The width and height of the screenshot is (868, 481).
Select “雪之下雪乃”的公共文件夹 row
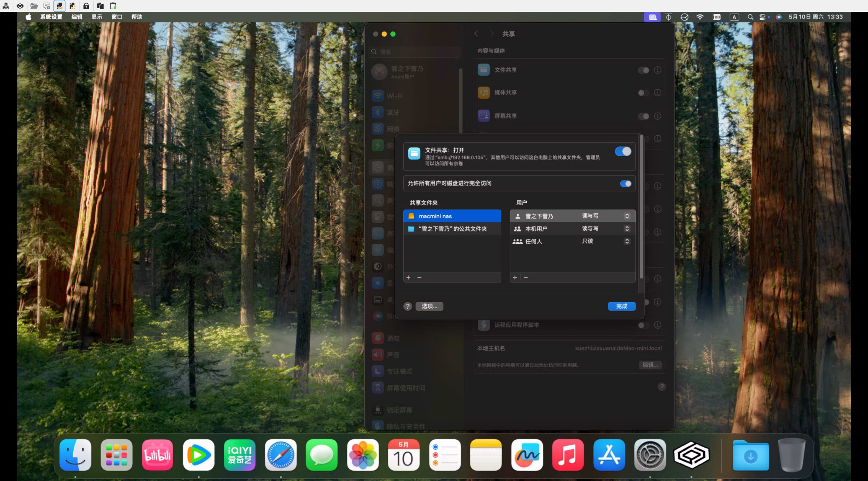[452, 229]
